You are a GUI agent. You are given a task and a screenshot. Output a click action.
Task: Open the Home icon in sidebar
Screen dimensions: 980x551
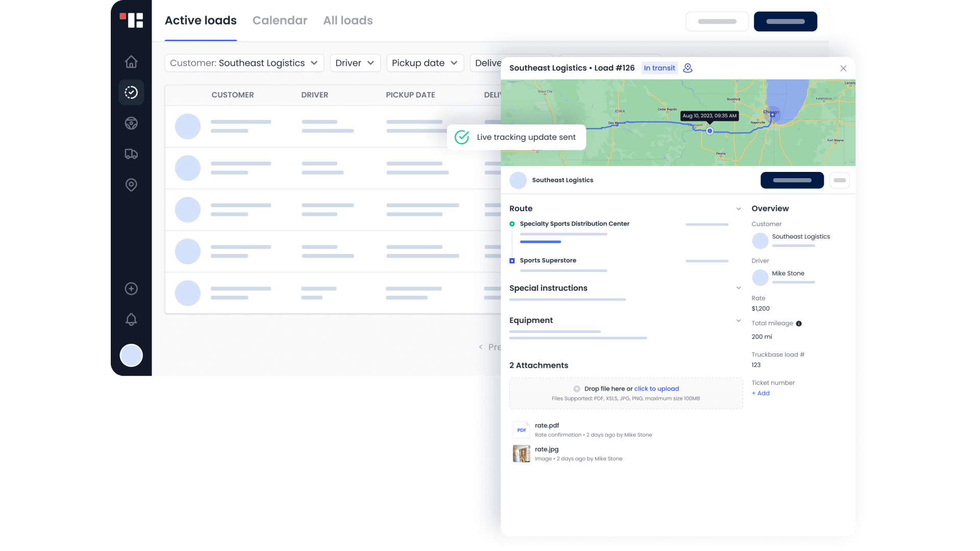tap(131, 62)
